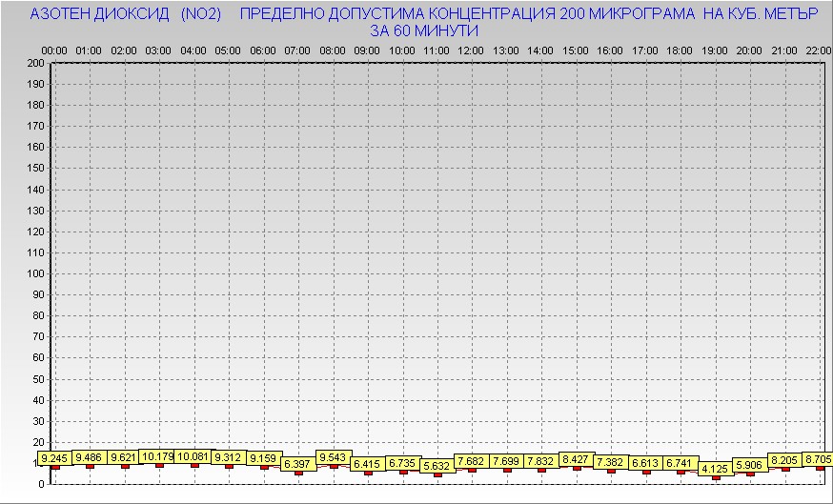Click the chart title about NO2 concentration

coord(424,22)
